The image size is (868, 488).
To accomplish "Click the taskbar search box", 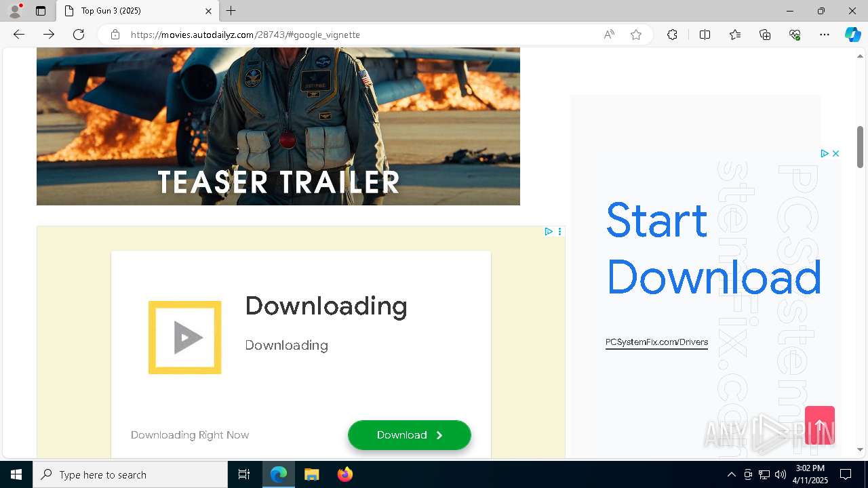I will click(x=130, y=474).
